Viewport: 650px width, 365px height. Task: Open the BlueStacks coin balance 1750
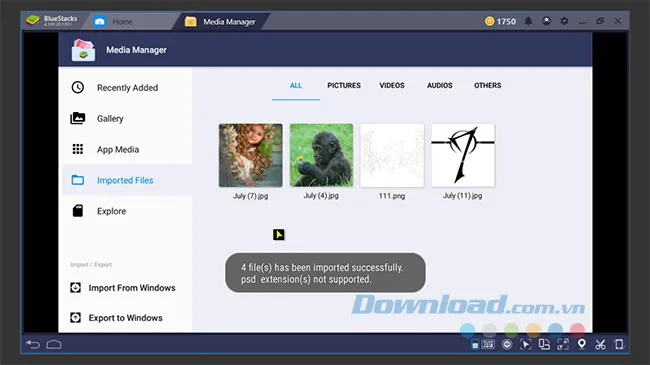point(500,21)
